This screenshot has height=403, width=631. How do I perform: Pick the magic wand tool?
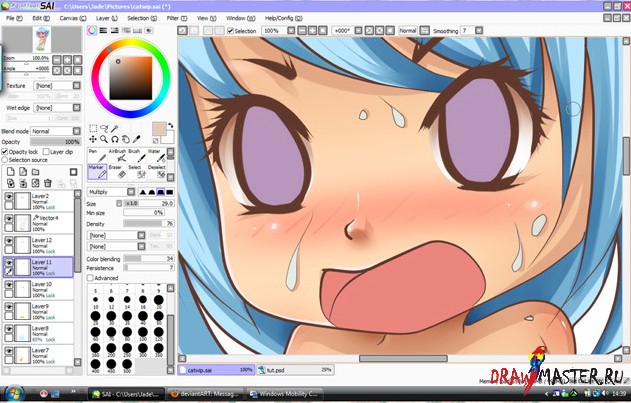tap(115, 128)
